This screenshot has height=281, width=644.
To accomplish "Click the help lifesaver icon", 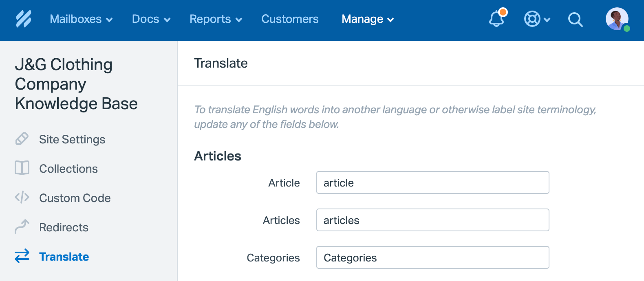I will click(x=532, y=19).
